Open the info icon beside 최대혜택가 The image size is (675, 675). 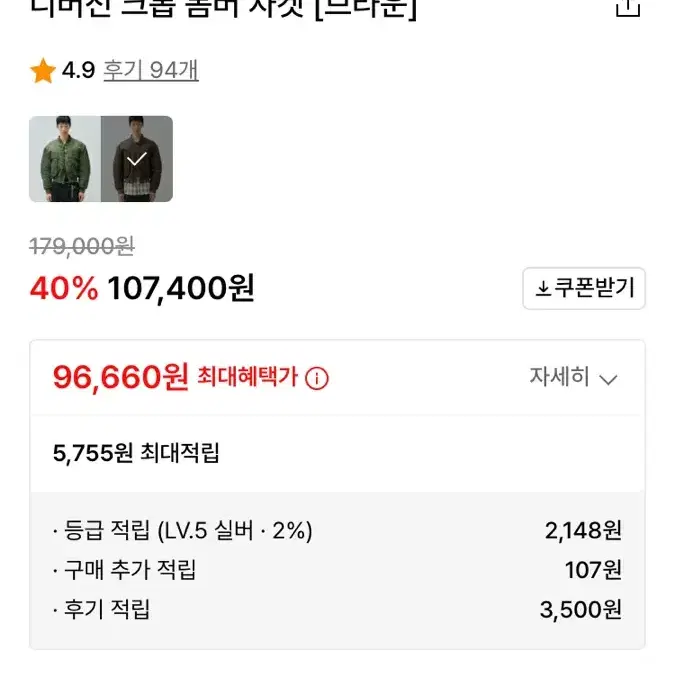317,378
